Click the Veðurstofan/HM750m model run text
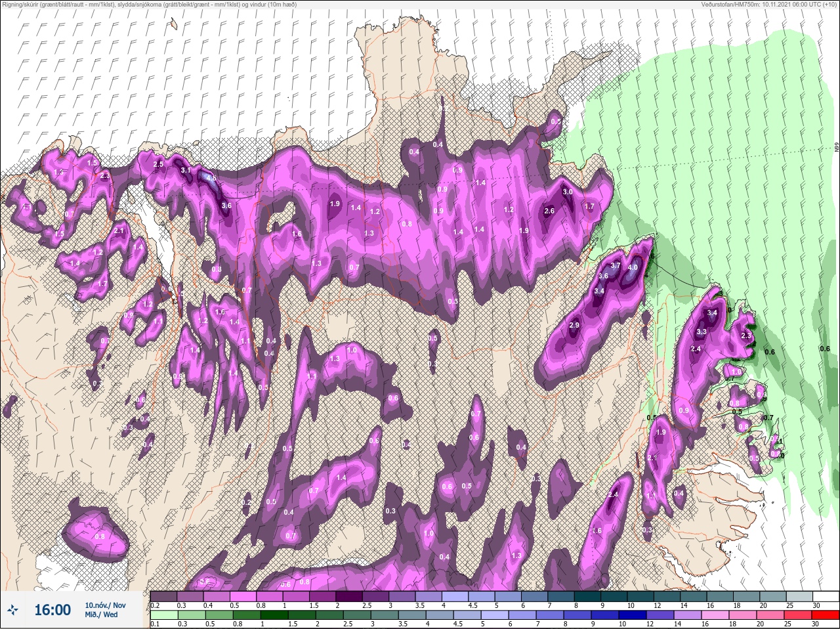This screenshot has height=629, width=840. coord(768,5)
